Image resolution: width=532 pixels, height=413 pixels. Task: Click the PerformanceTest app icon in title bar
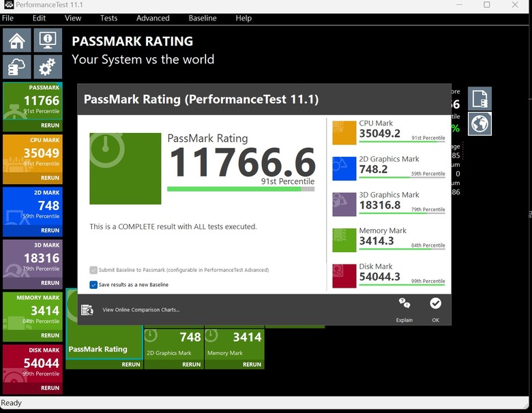coord(9,5)
